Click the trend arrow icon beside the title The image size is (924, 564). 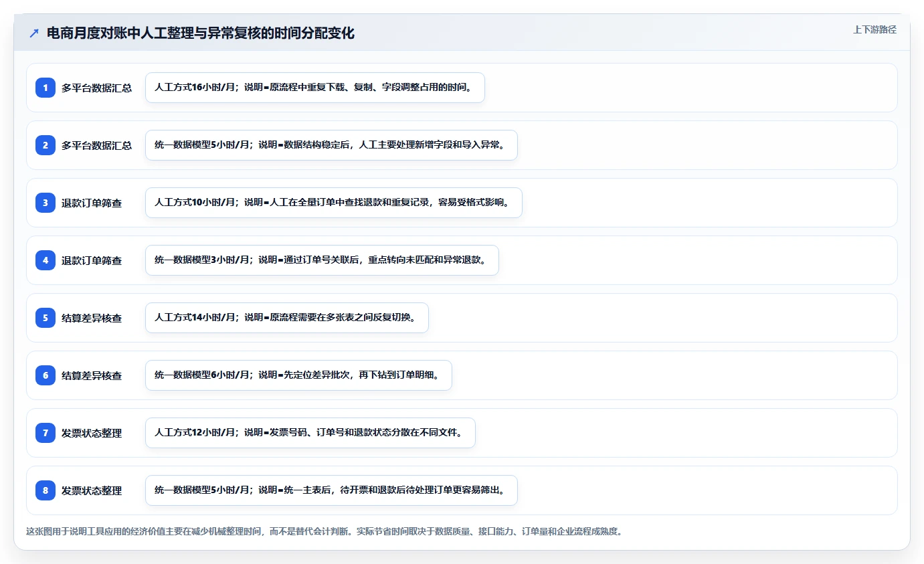click(x=34, y=33)
